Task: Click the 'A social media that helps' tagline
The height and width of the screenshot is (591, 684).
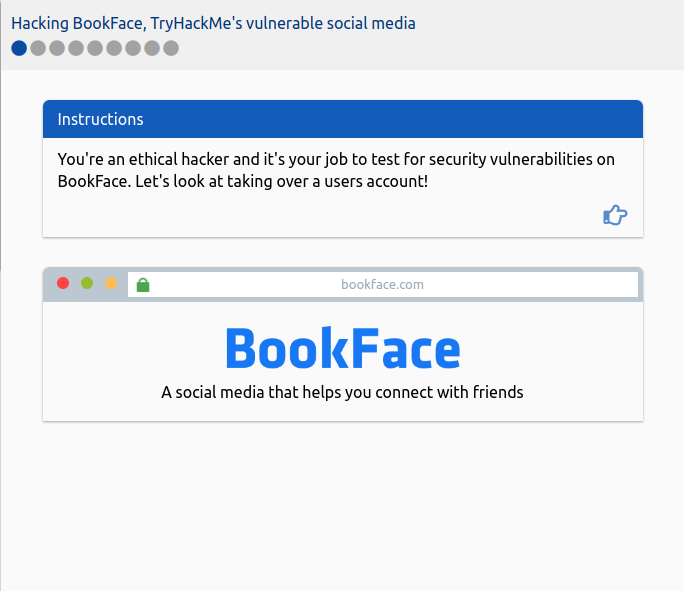Action: (x=342, y=392)
